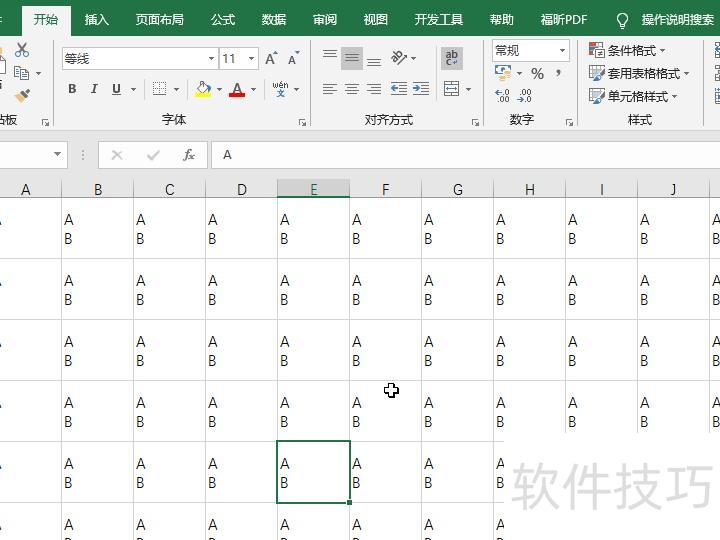Select column E header
This screenshot has height=540, width=720.
click(x=314, y=189)
